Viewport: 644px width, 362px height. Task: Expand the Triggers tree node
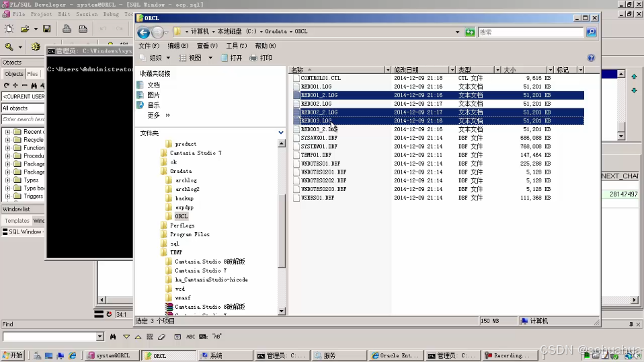pyautogui.click(x=7, y=196)
